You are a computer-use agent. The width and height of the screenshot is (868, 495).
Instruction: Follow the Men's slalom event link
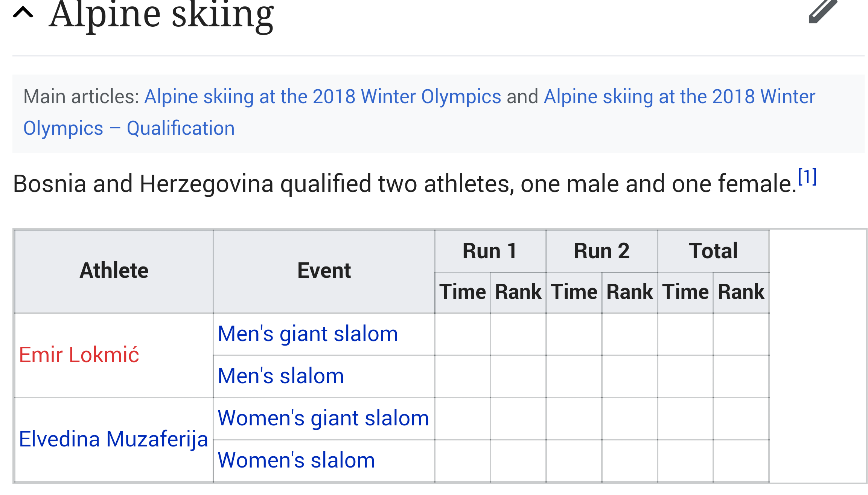point(281,376)
